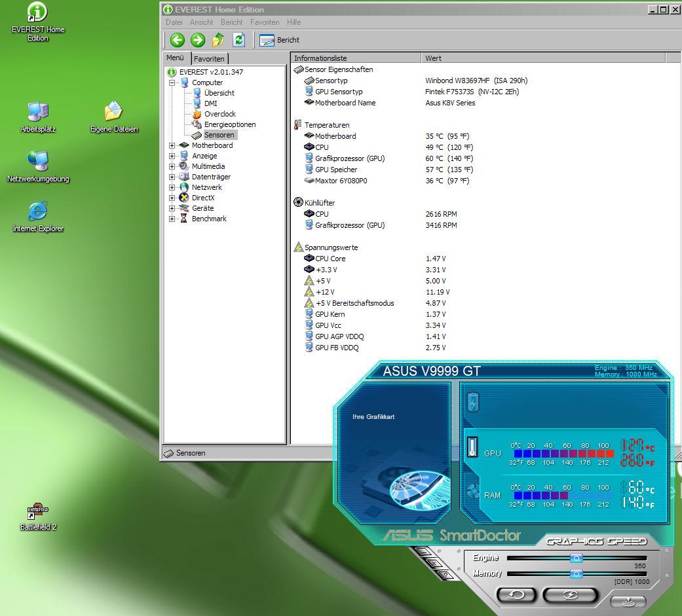This screenshot has height=616, width=682.
Task: Expand the Geräte tree node
Action: click(x=172, y=208)
